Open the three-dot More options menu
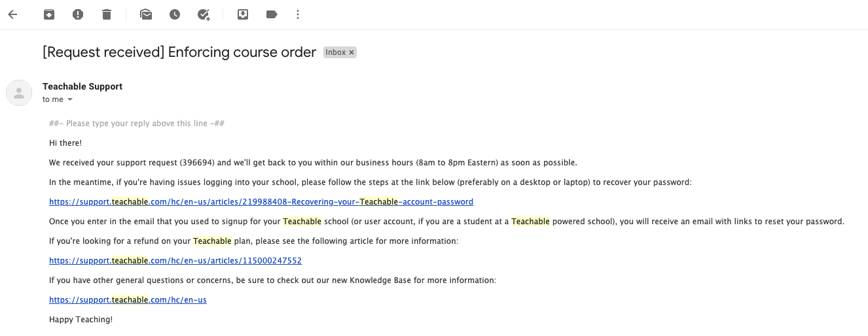 click(298, 14)
